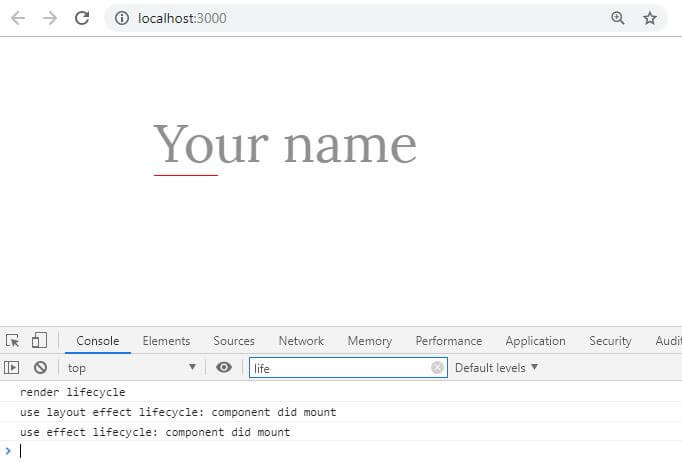Click the console filter field containing life
This screenshot has height=463, width=682.
tap(348, 368)
